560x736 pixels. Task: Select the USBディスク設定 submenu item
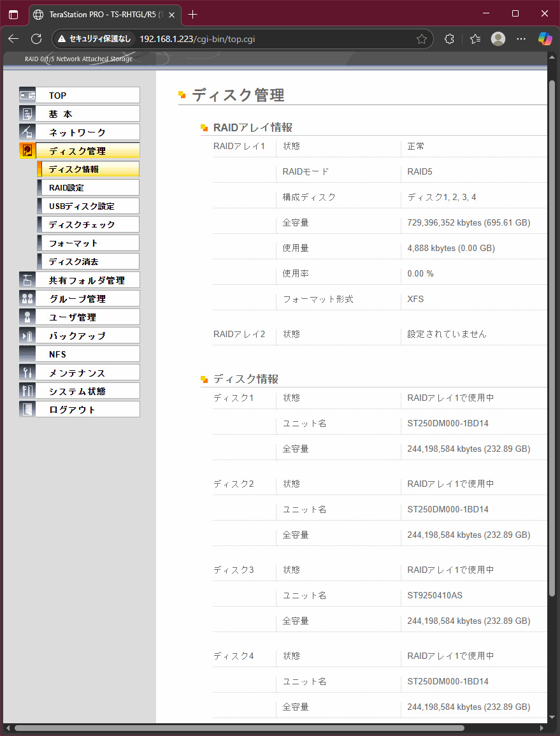pyautogui.click(x=88, y=206)
